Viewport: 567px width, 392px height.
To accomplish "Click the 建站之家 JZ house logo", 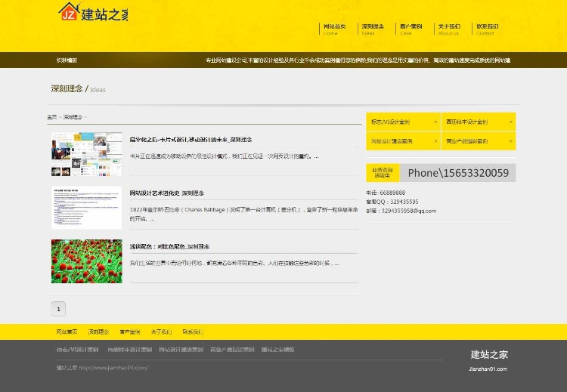I will tap(93, 13).
